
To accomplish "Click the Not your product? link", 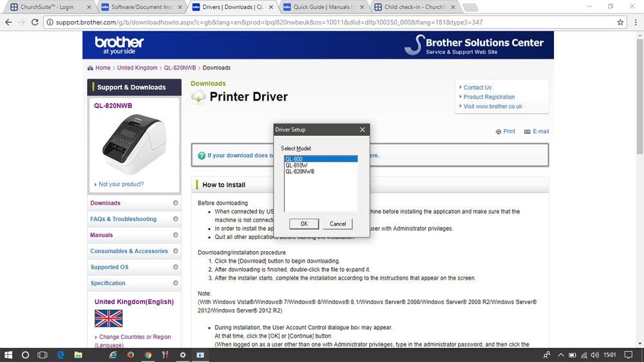I will [121, 184].
